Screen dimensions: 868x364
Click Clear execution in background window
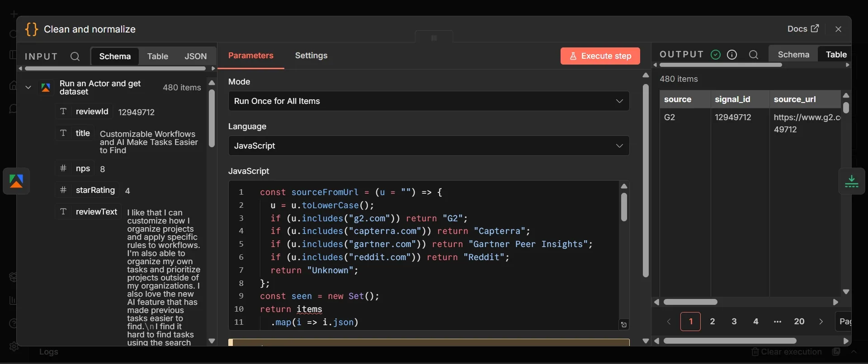pyautogui.click(x=787, y=352)
